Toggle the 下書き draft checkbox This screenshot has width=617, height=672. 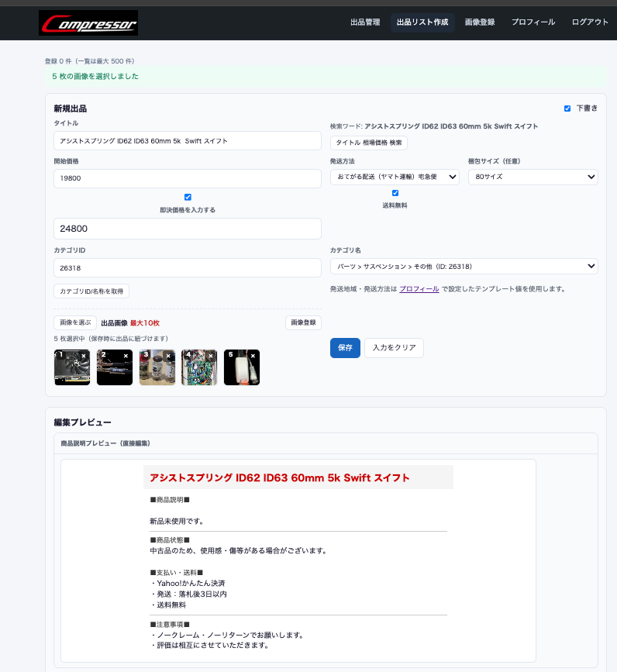567,109
